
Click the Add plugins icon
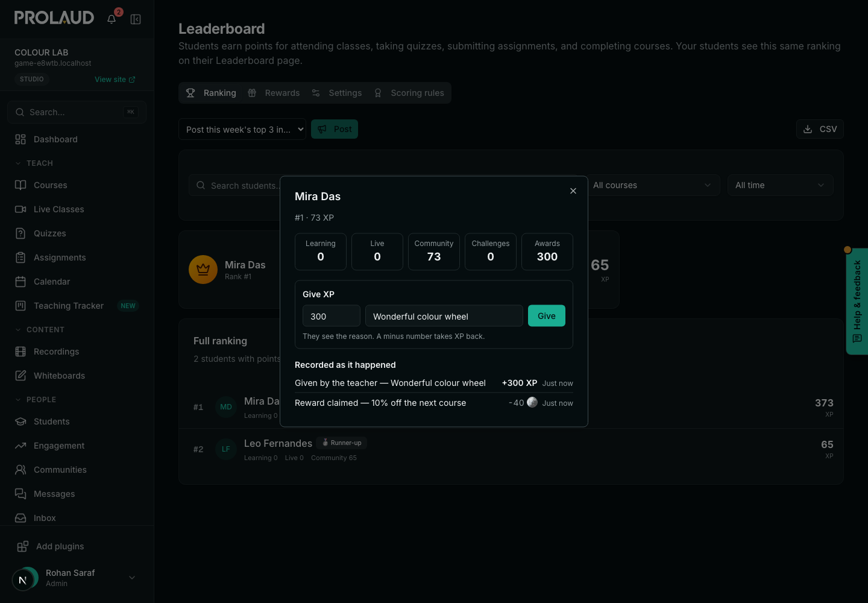point(23,546)
